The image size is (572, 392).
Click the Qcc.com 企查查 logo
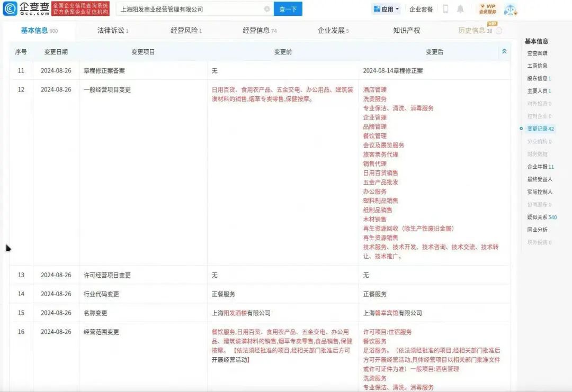(26, 8)
